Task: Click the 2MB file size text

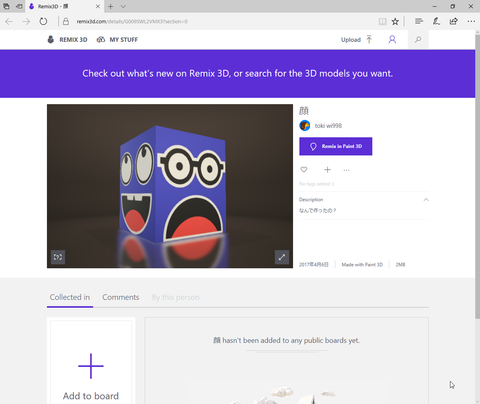Action: pyautogui.click(x=400, y=265)
